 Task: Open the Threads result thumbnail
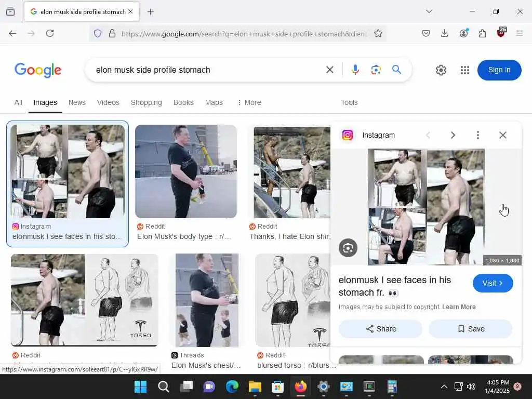[207, 300]
